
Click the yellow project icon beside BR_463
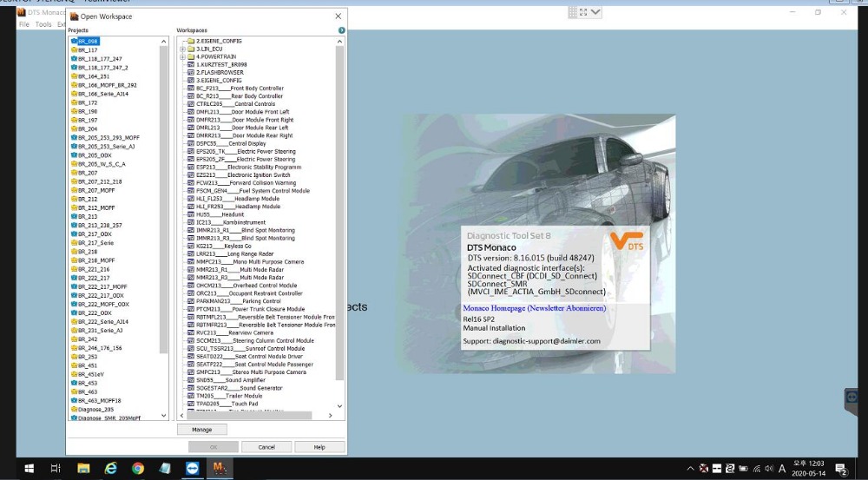point(74,392)
